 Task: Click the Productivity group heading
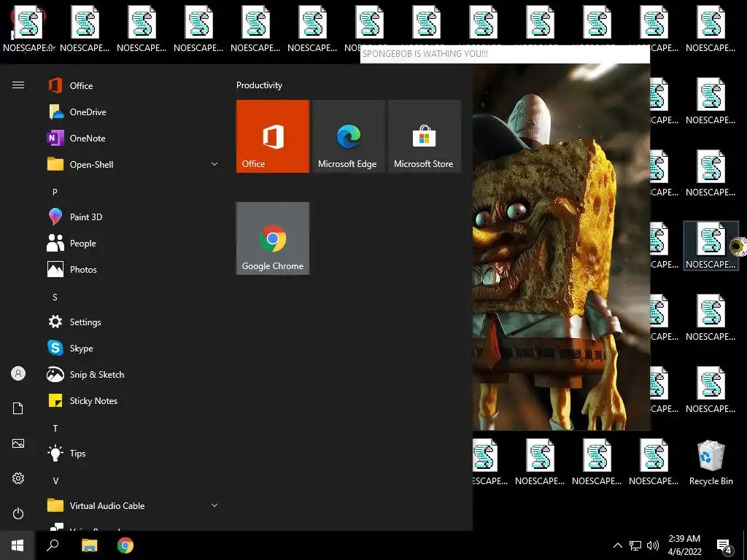coord(259,85)
